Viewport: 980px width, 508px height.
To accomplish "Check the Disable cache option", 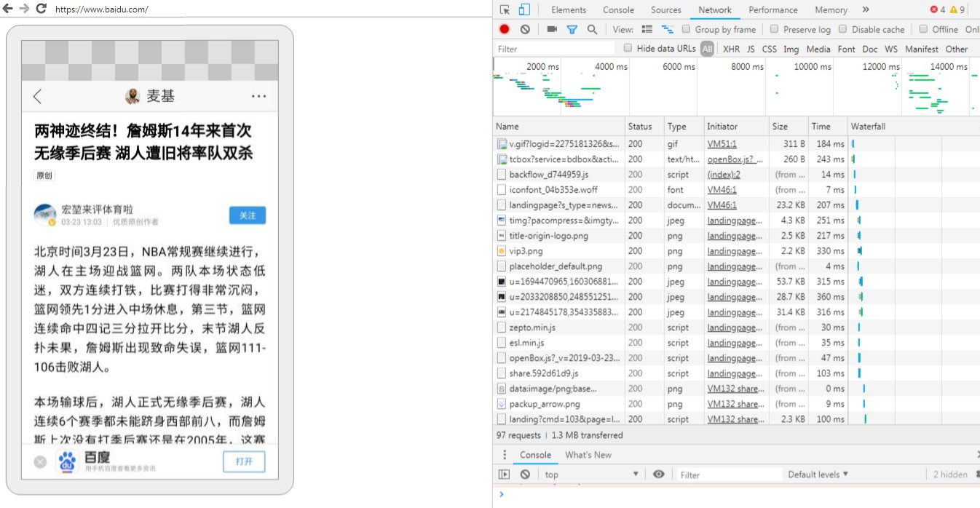I will coord(843,29).
